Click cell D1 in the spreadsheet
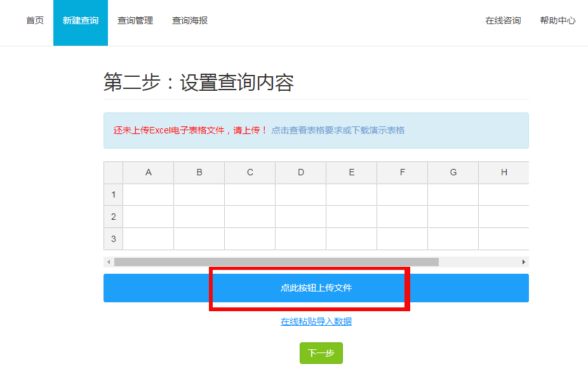This screenshot has height=369, width=588. click(x=301, y=194)
